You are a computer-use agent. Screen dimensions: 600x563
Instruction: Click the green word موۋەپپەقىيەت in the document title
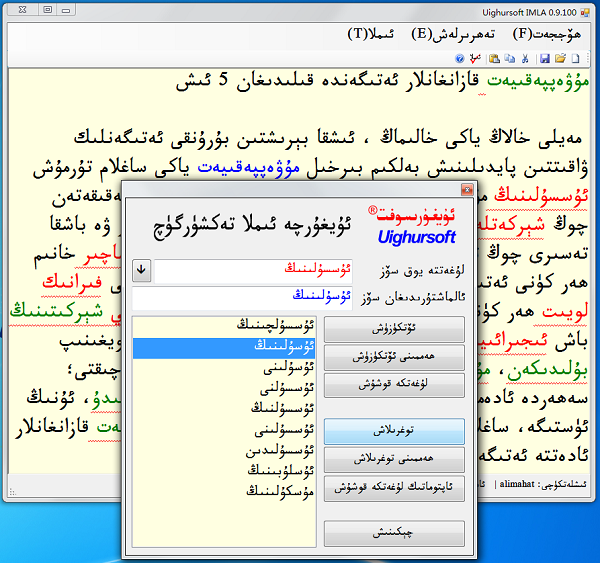(x=538, y=82)
